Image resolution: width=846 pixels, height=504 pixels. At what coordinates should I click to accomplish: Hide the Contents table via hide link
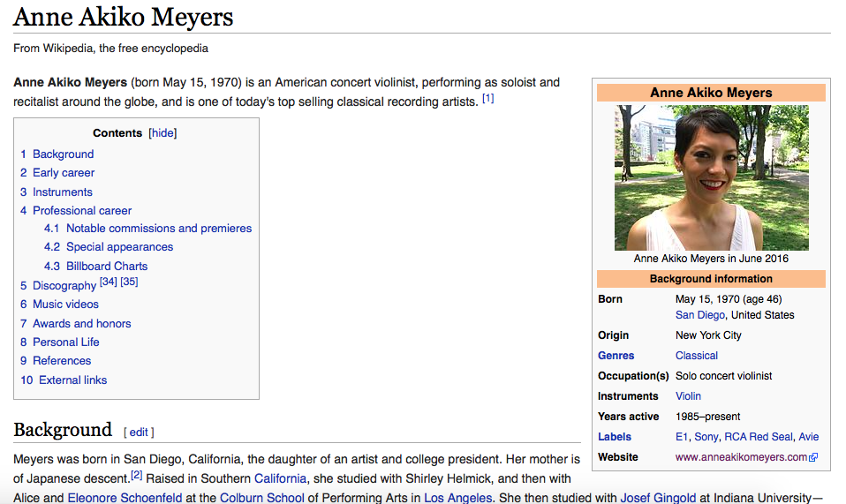pos(162,133)
